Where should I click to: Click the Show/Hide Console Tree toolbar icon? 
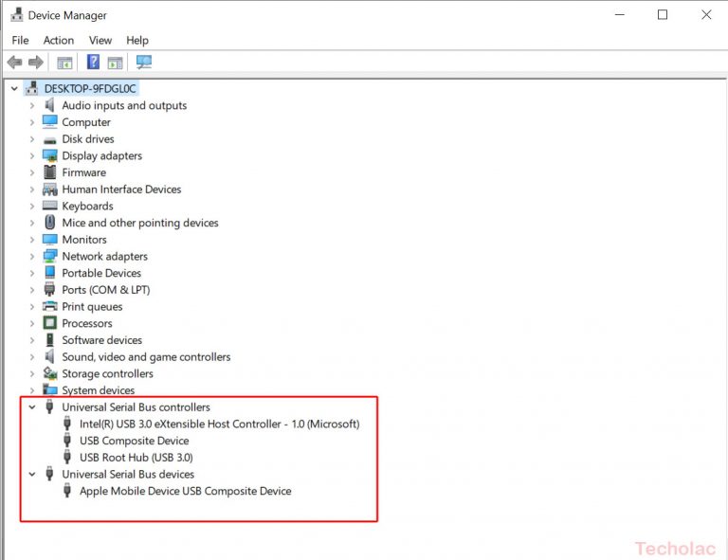pos(64,63)
